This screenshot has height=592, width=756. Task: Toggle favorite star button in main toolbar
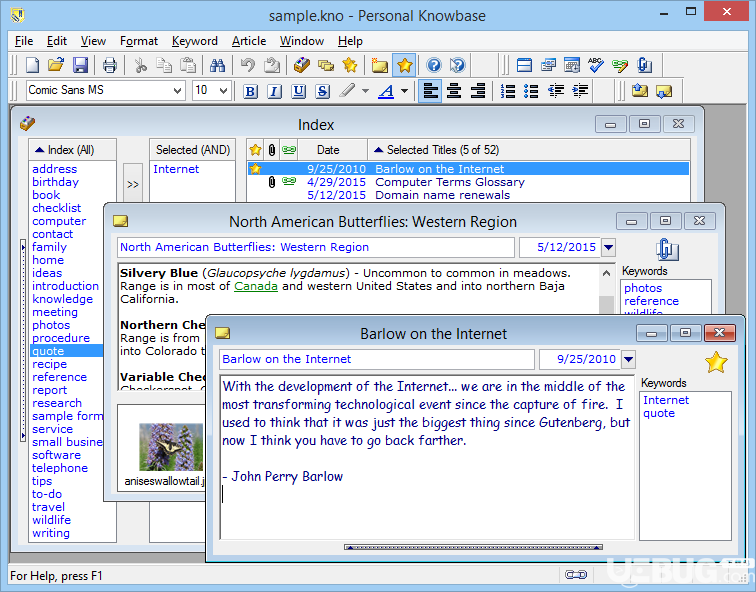tap(405, 65)
